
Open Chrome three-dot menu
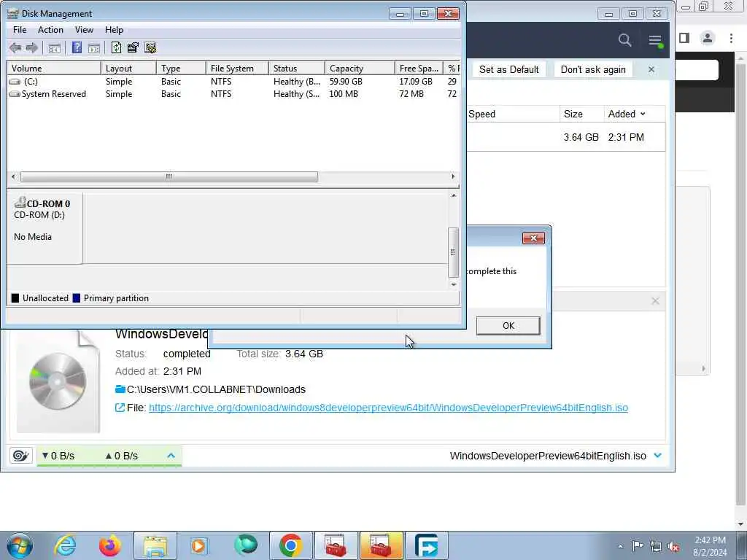(731, 38)
